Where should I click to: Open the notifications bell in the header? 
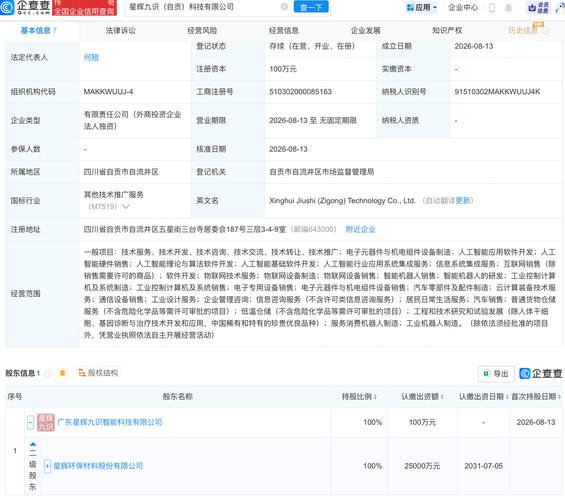508,8
